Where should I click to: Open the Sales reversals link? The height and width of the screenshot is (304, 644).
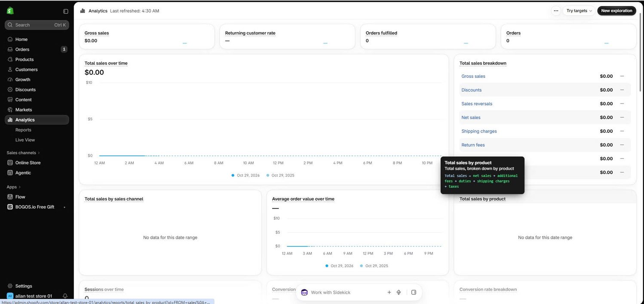(477, 104)
